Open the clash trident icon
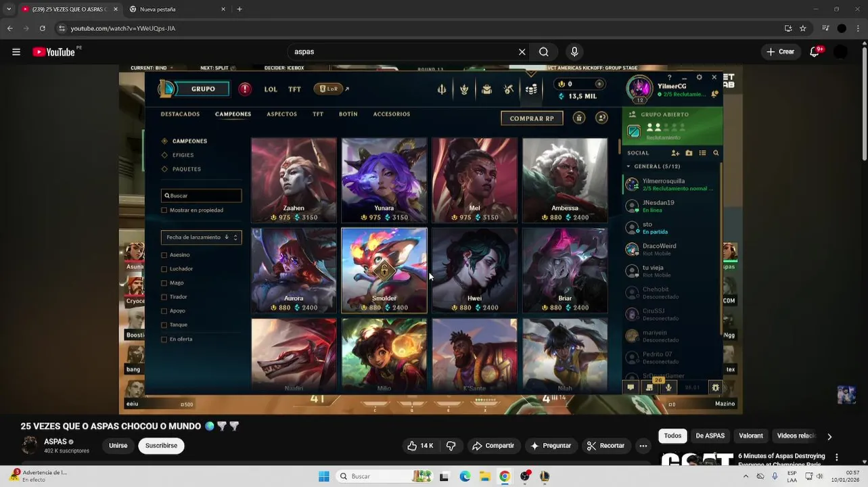Image resolution: width=868 pixels, height=487 pixels. pos(442,89)
